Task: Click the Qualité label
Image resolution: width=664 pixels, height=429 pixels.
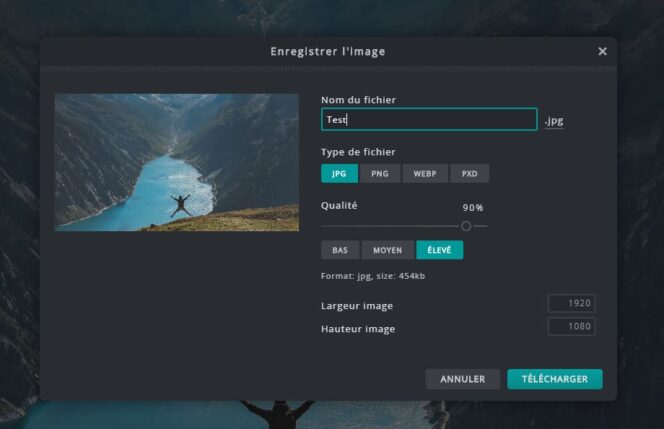Action: pyautogui.click(x=339, y=205)
